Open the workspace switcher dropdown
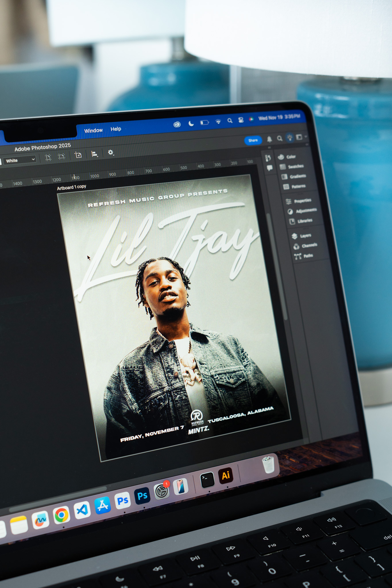This screenshot has height=588, width=392. coord(300,137)
